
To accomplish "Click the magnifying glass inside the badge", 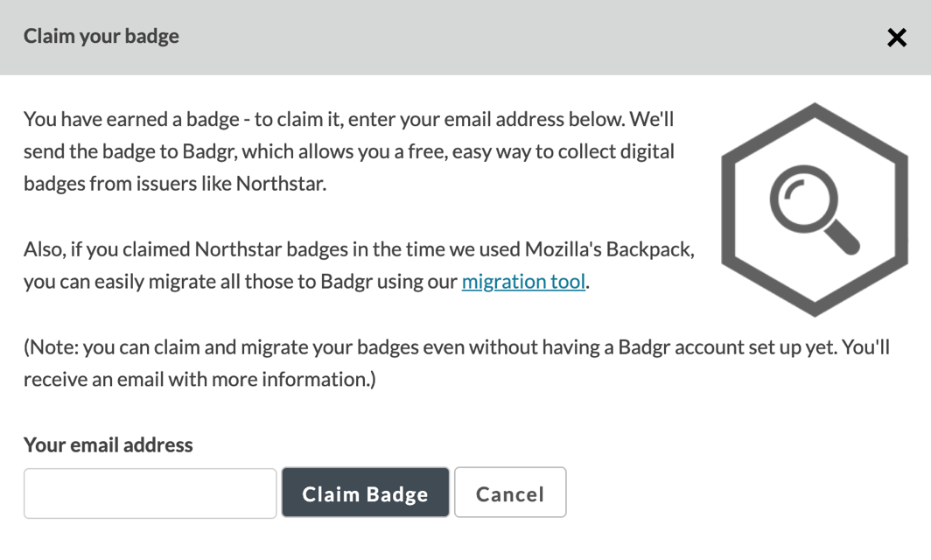I will pos(814,210).
